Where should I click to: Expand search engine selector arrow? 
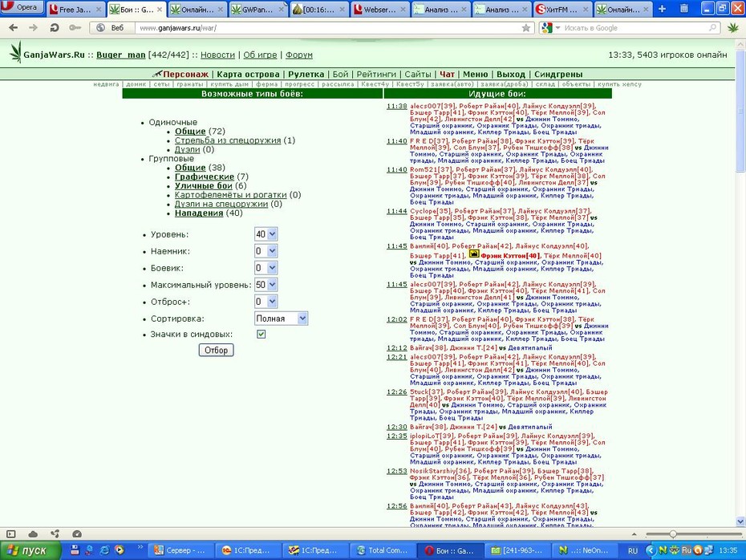pos(557,28)
